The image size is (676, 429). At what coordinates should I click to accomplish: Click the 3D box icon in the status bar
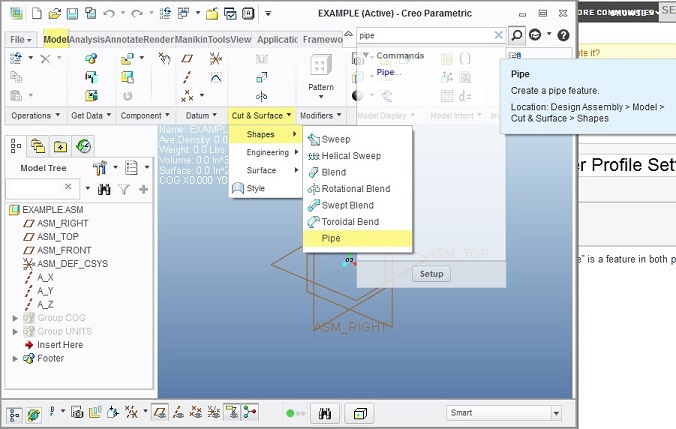pos(360,414)
